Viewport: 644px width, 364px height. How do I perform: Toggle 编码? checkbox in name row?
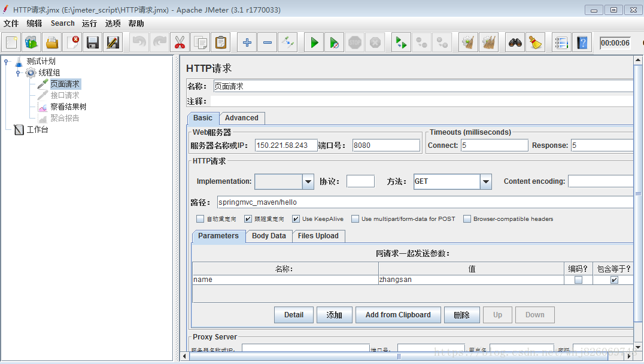[578, 280]
